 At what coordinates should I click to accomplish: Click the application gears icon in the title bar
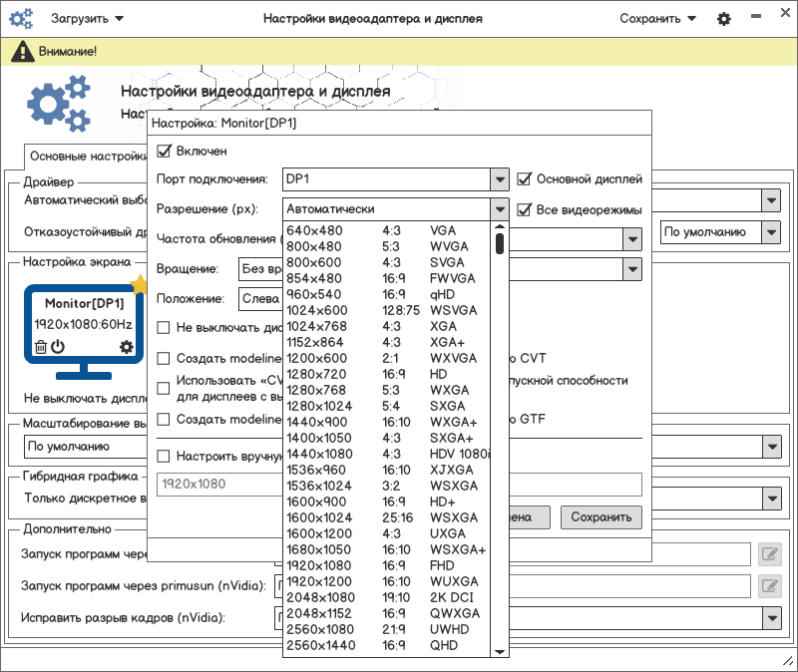tap(21, 19)
